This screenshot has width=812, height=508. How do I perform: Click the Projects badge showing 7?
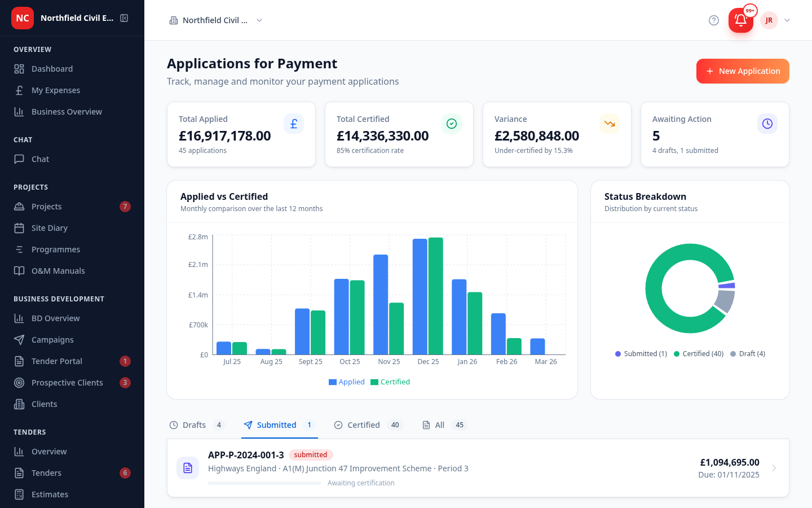125,207
